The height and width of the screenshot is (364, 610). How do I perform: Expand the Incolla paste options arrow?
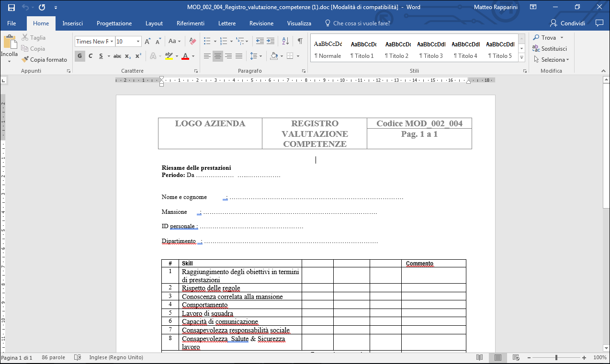tap(9, 61)
